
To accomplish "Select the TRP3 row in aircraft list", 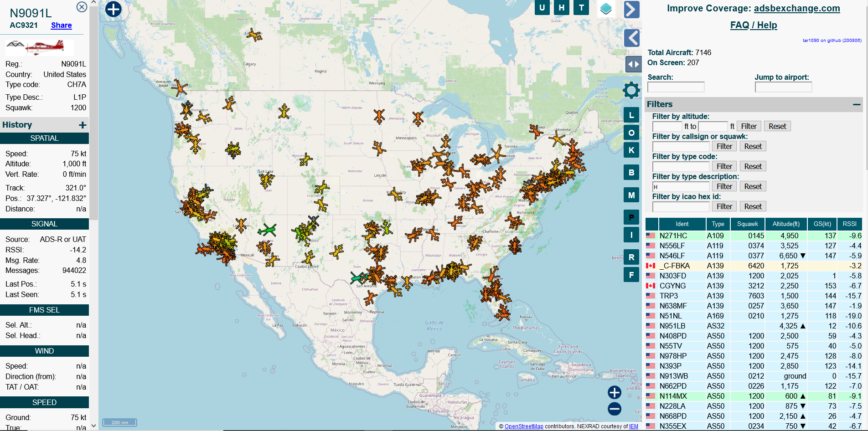I will (x=754, y=296).
